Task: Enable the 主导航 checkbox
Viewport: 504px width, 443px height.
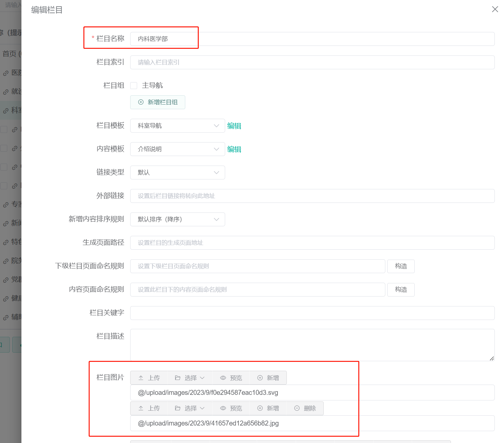Action: pyautogui.click(x=133, y=85)
